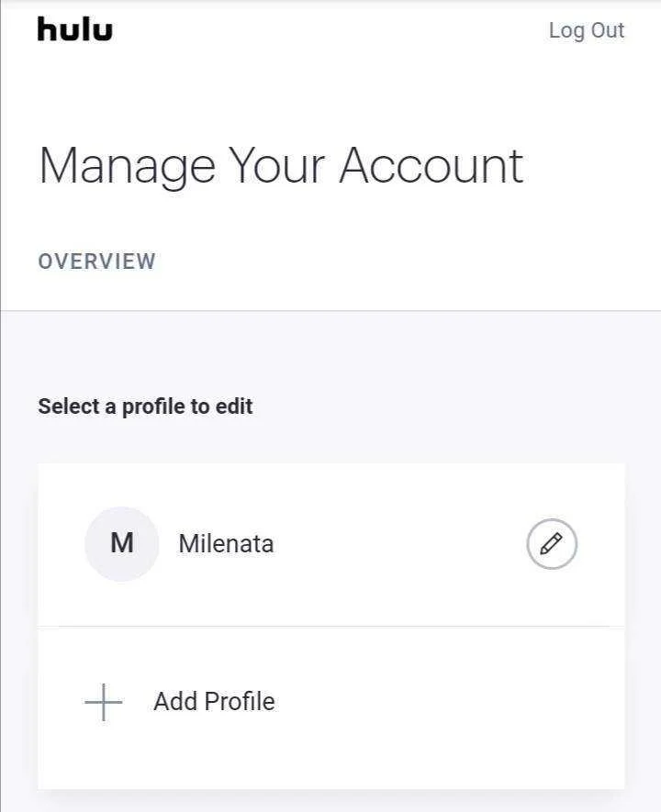Click the hulu logo
661x812 pixels.
(75, 29)
